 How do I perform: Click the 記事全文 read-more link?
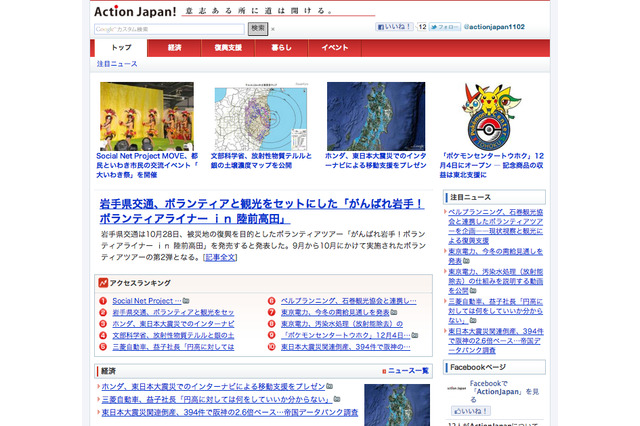click(x=220, y=257)
